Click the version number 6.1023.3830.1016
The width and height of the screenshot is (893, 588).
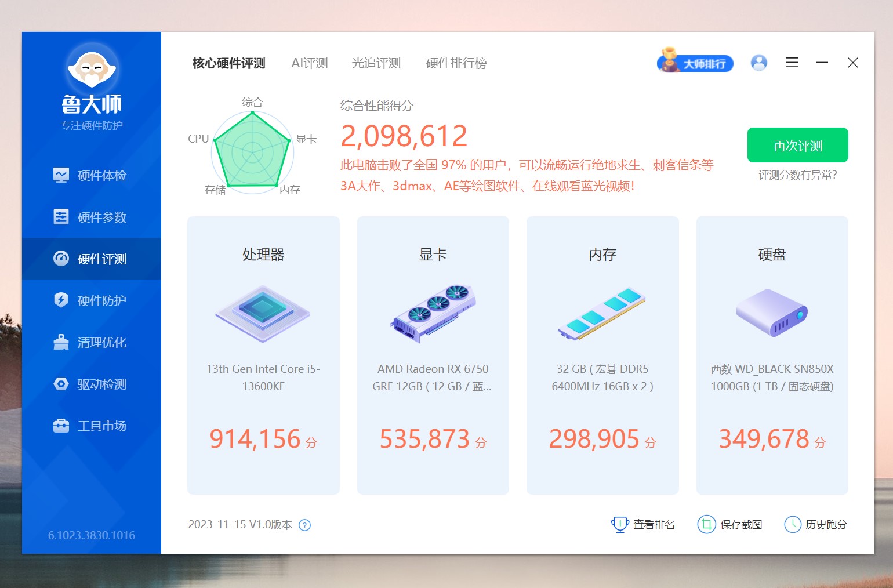coord(92,535)
